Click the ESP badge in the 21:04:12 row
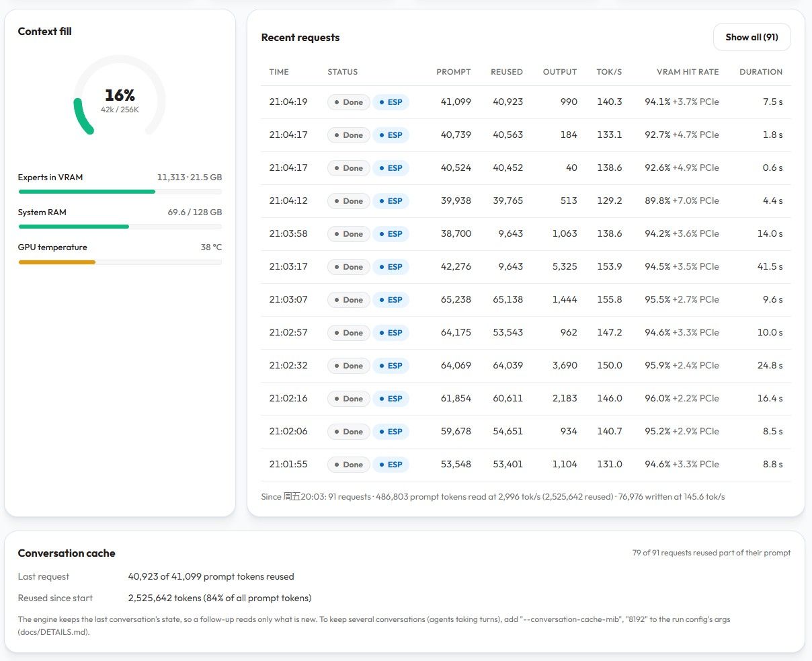Viewport: 812px width, 661px height. 391,201
